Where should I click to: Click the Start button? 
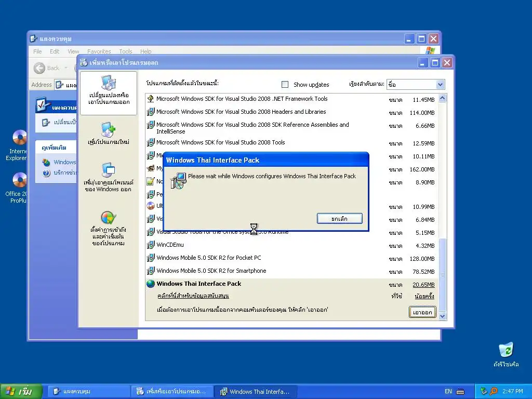(21, 391)
